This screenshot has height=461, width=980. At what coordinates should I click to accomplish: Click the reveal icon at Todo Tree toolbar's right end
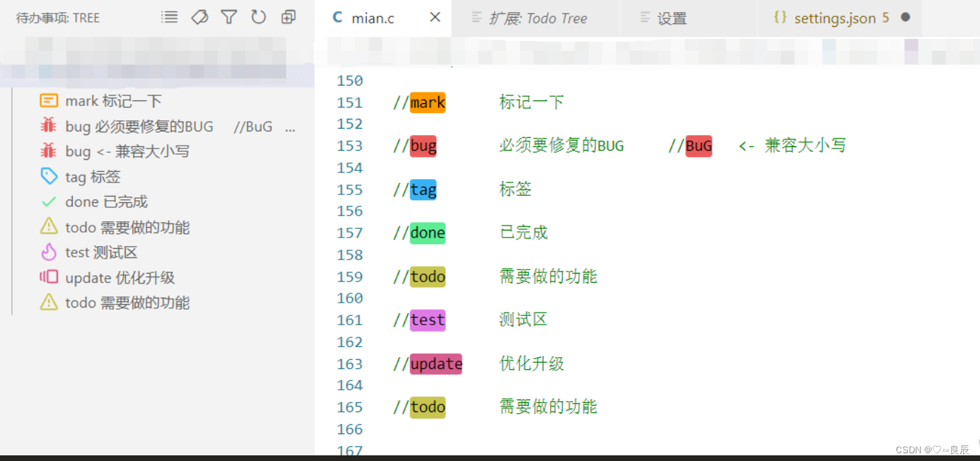[288, 17]
